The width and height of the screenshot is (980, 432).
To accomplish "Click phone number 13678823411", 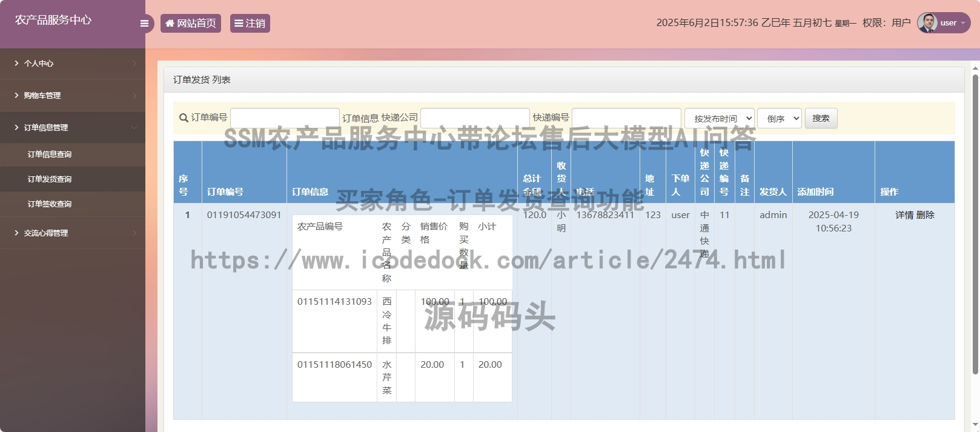I will (605, 215).
